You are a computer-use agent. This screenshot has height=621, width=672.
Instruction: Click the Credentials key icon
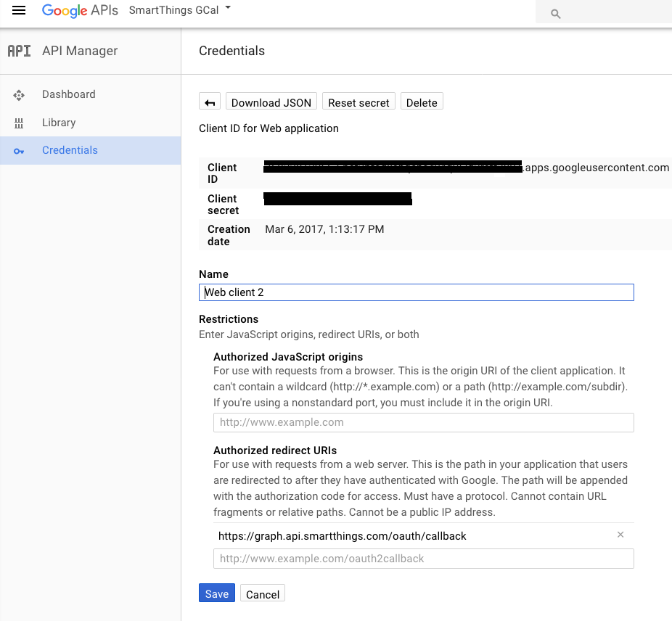(x=19, y=151)
